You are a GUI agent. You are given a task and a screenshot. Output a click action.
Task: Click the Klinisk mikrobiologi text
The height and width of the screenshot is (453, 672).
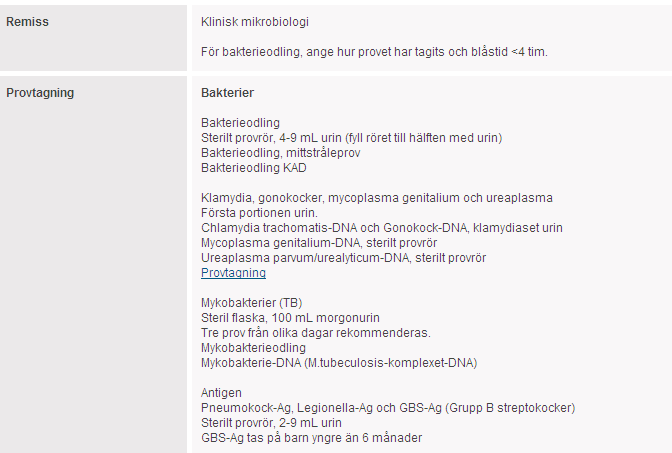(255, 22)
